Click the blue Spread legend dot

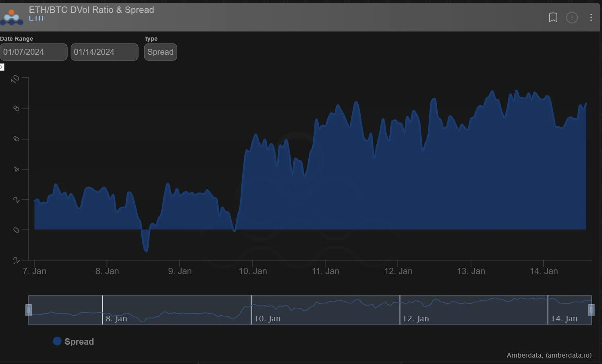pos(57,341)
